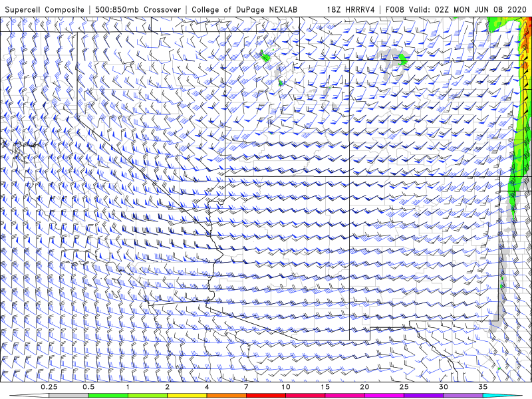Click the '20' legend value
532x399 pixels.
(x=364, y=387)
